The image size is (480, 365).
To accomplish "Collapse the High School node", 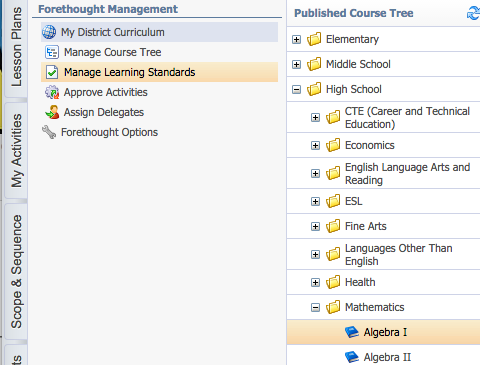I will coord(296,89).
